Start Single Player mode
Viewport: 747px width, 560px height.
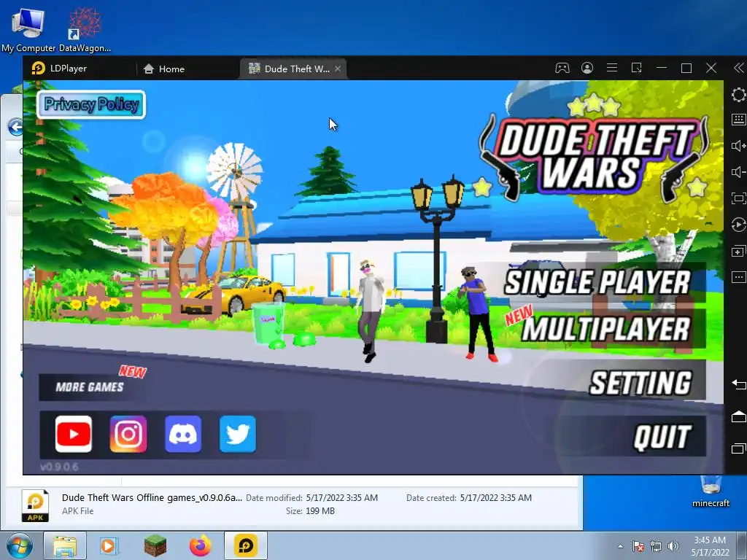(x=597, y=282)
